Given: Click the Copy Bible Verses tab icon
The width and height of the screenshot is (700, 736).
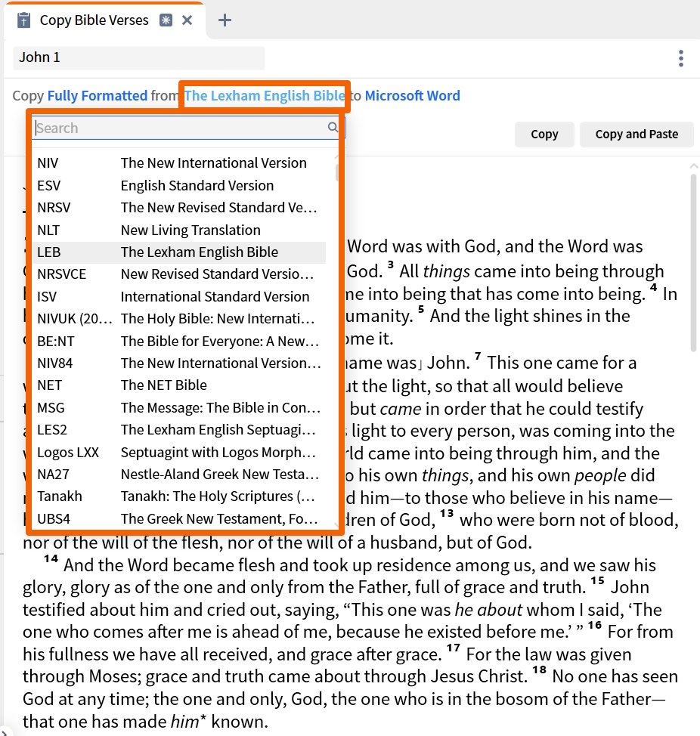Looking at the screenshot, I should [23, 20].
